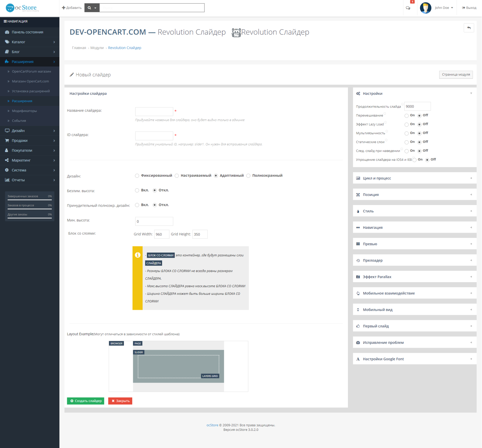Click the medkit icon of Исправление проблем
Viewport: 482px width, 448px height.
pos(358,343)
